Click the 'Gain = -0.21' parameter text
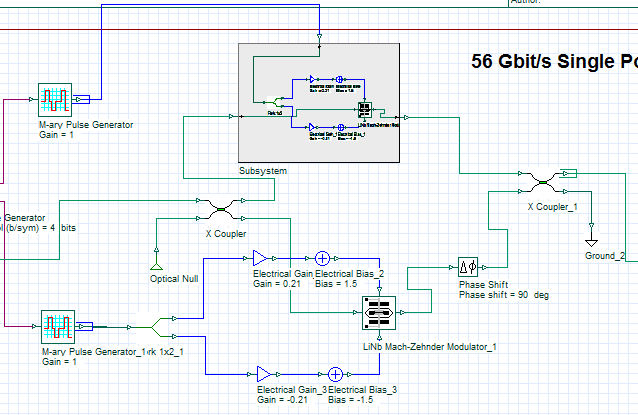 282,400
